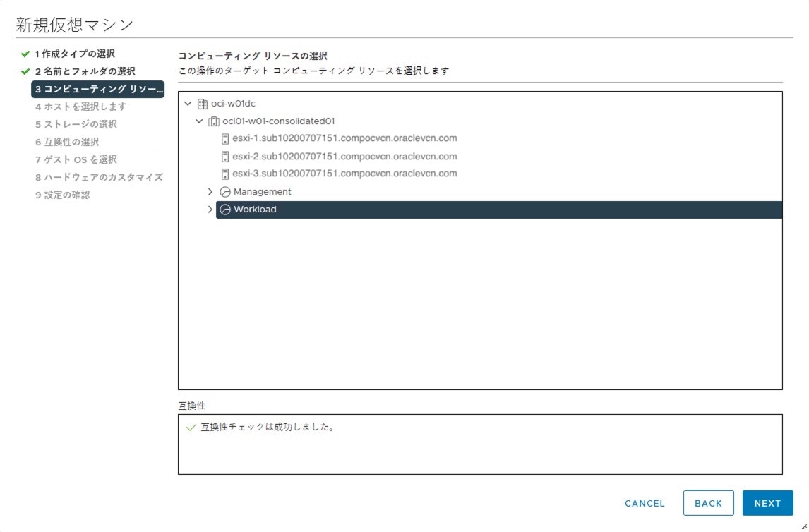Select the Workload resource pool label
809x532 pixels.
(x=255, y=210)
